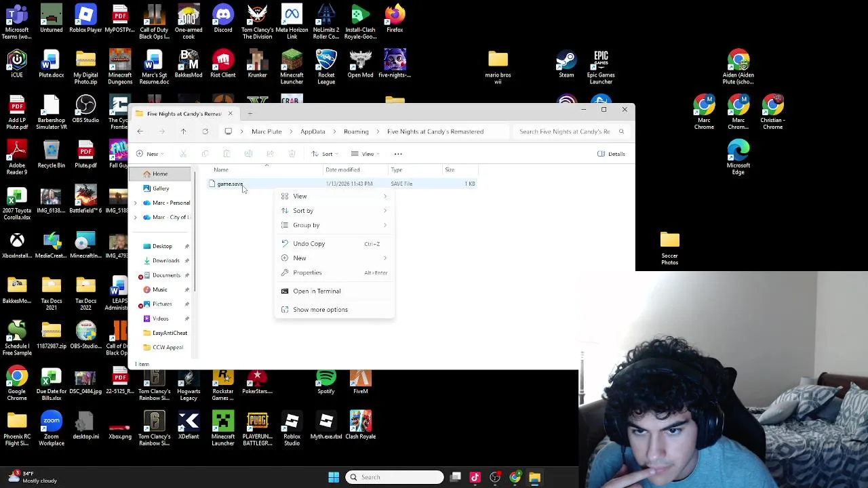Open Downloads in navigation pane
Screen dimensions: 868x488
[165, 261]
